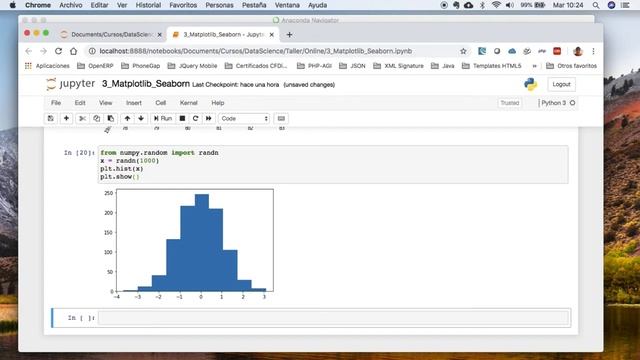The height and width of the screenshot is (360, 640).
Task: Interrupt the kernel with the stop icon
Action: pyautogui.click(x=182, y=118)
